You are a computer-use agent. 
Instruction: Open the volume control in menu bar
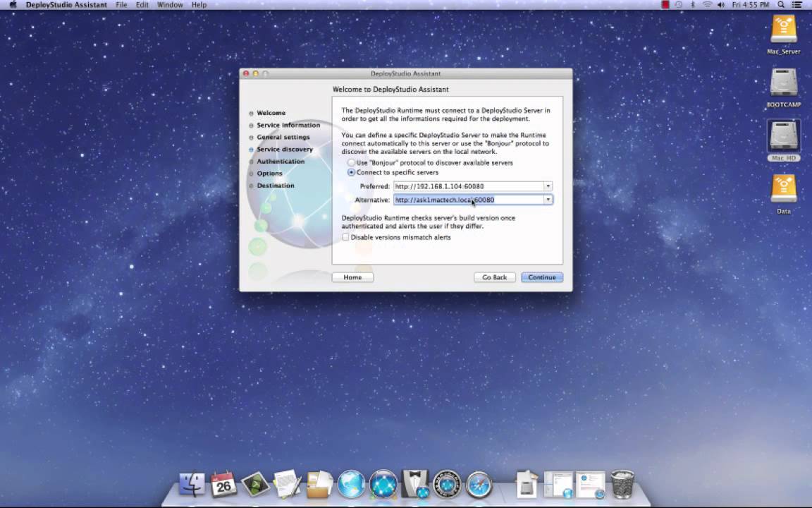tap(721, 5)
